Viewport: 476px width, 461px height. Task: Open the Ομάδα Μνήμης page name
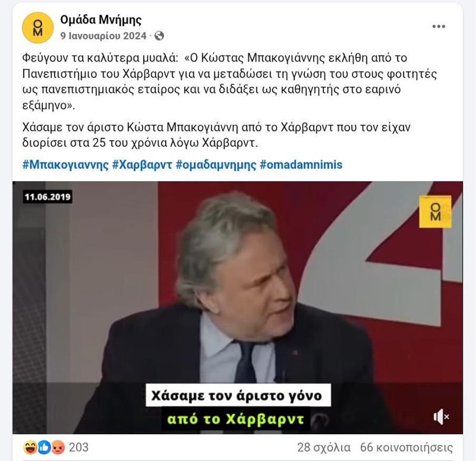click(101, 19)
